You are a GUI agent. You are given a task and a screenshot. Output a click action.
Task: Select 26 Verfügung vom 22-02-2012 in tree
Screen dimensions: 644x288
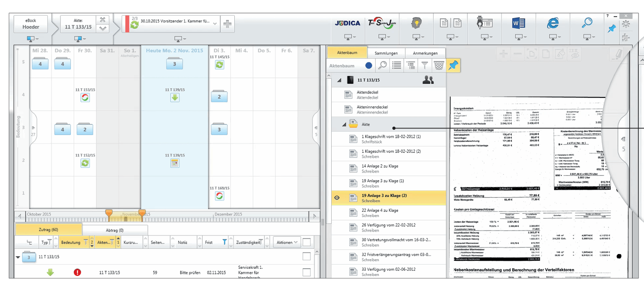coord(388,227)
